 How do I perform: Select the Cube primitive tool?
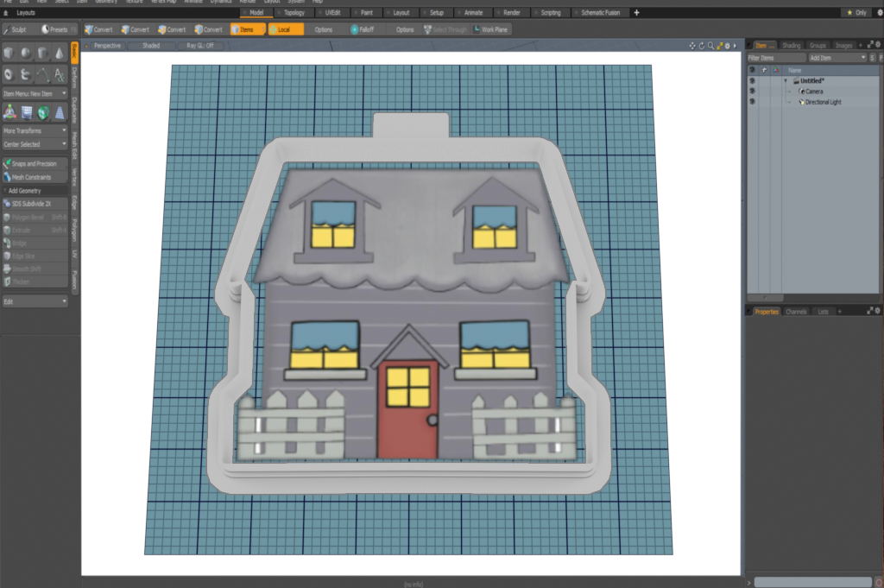click(x=9, y=54)
